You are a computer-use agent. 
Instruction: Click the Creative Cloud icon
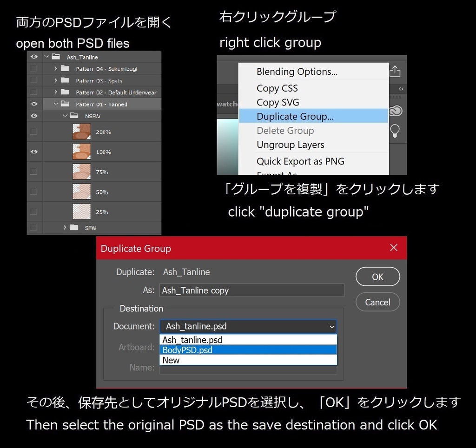pos(395,111)
